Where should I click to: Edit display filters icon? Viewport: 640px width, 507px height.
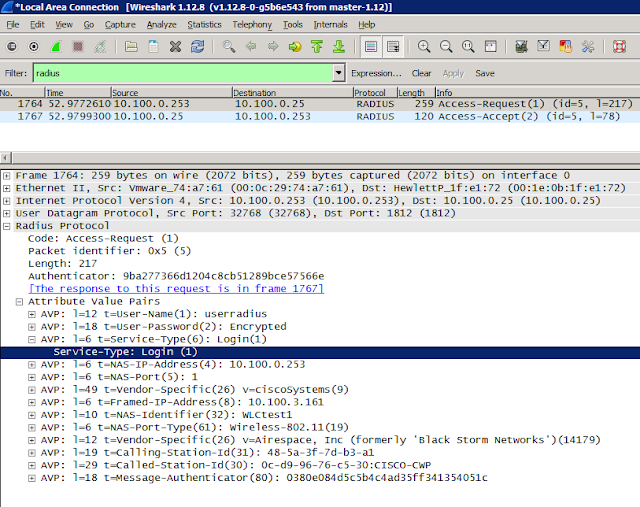pos(543,47)
